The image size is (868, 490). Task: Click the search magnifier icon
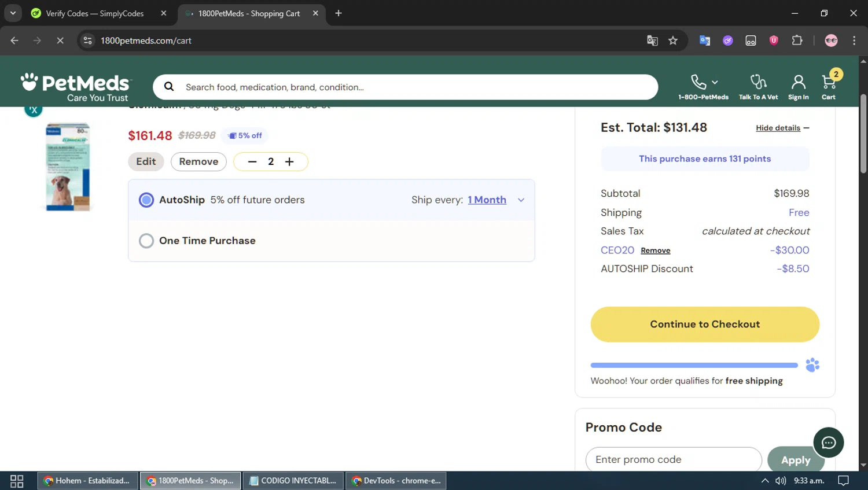(x=169, y=87)
